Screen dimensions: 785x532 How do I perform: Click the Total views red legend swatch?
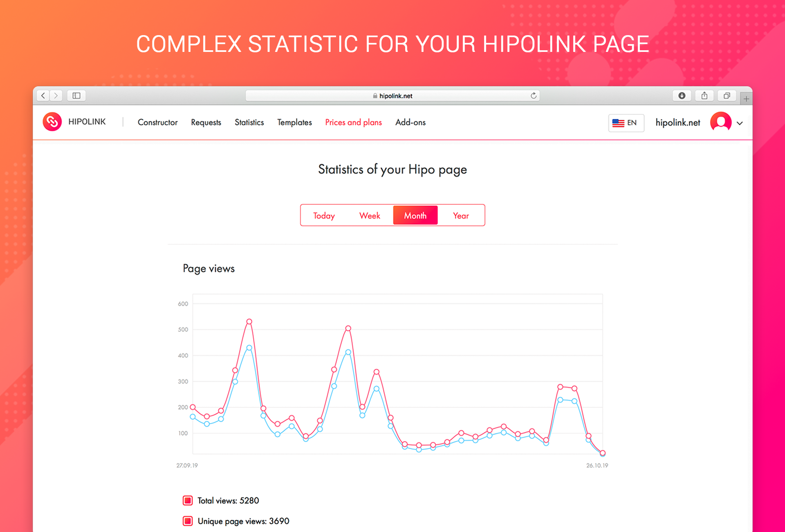(x=187, y=500)
